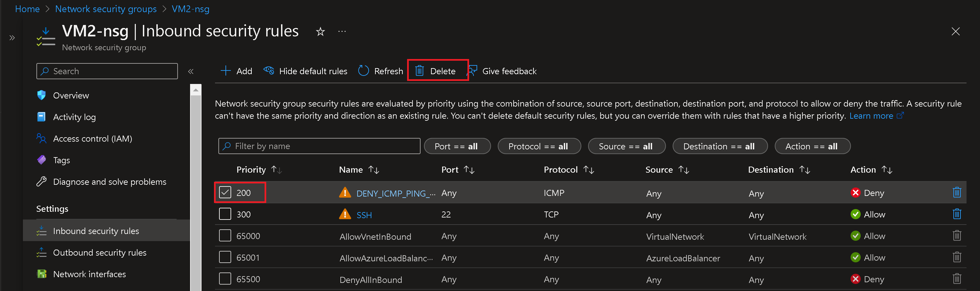The height and width of the screenshot is (291, 980).
Task: Check the 65001 AllowAzureLoadBalancer checkbox
Action: [x=225, y=258]
